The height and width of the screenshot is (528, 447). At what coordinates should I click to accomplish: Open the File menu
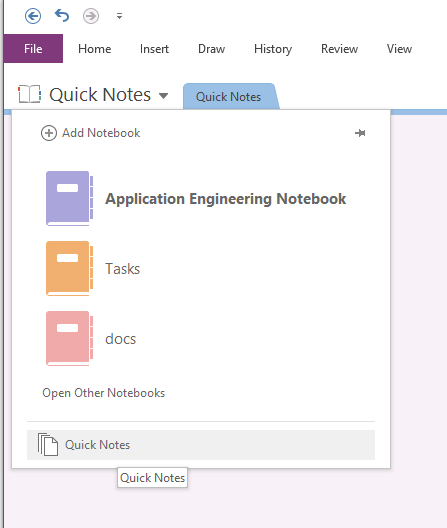coord(33,48)
